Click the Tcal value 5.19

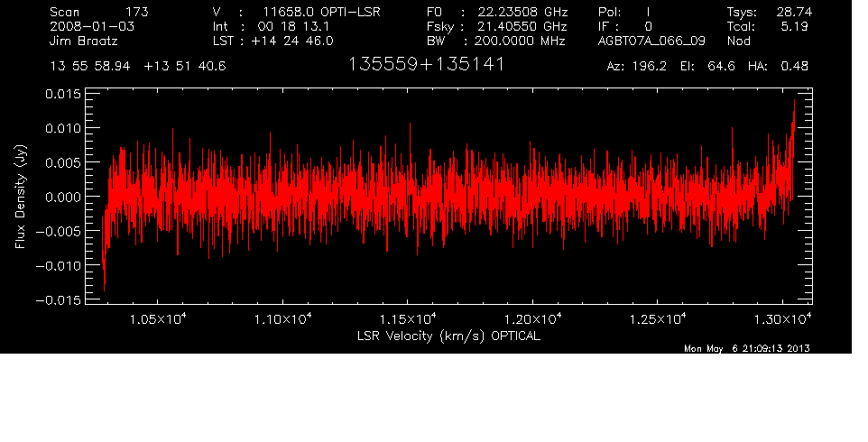click(794, 26)
